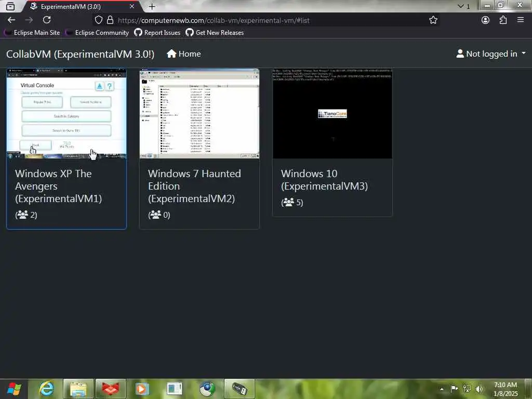Viewport: 532px width, 399px height.
Task: Open the network tray icon
Action: click(467, 389)
